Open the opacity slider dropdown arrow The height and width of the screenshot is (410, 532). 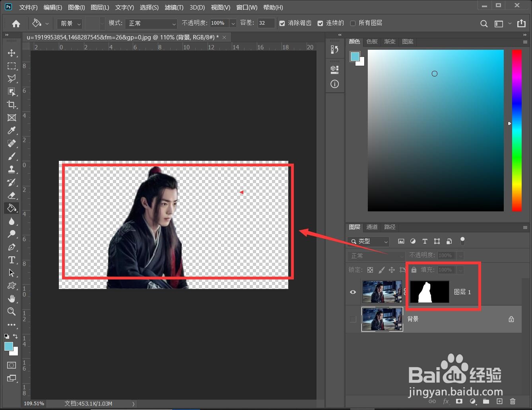233,23
